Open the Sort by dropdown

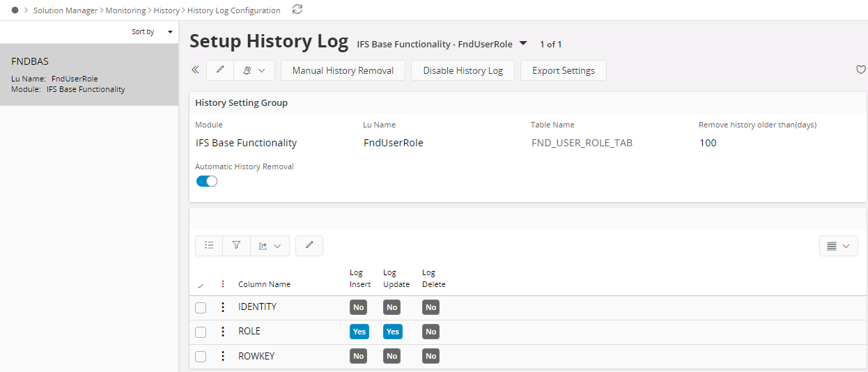153,32
